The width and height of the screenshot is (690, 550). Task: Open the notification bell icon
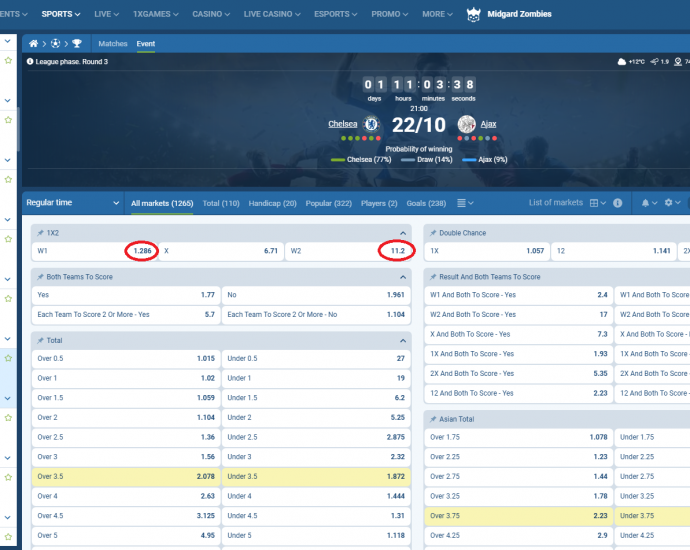645,203
